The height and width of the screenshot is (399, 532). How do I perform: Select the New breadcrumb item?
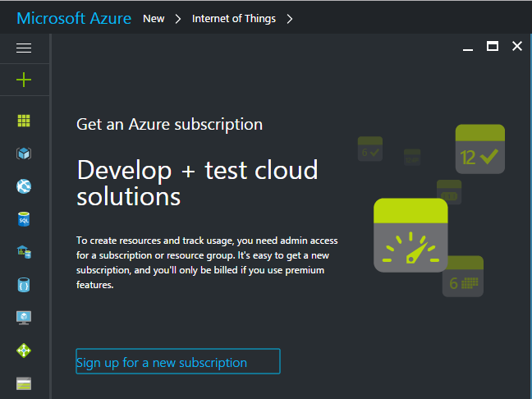click(154, 18)
